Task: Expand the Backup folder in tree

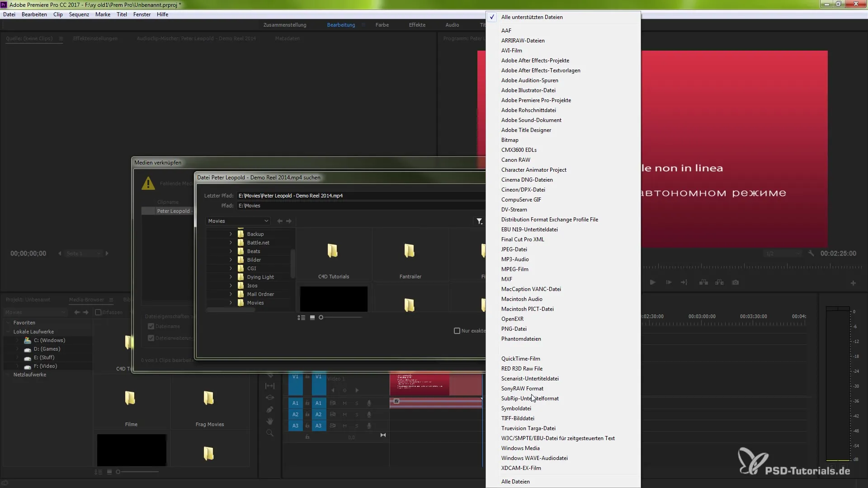Action: click(x=231, y=235)
